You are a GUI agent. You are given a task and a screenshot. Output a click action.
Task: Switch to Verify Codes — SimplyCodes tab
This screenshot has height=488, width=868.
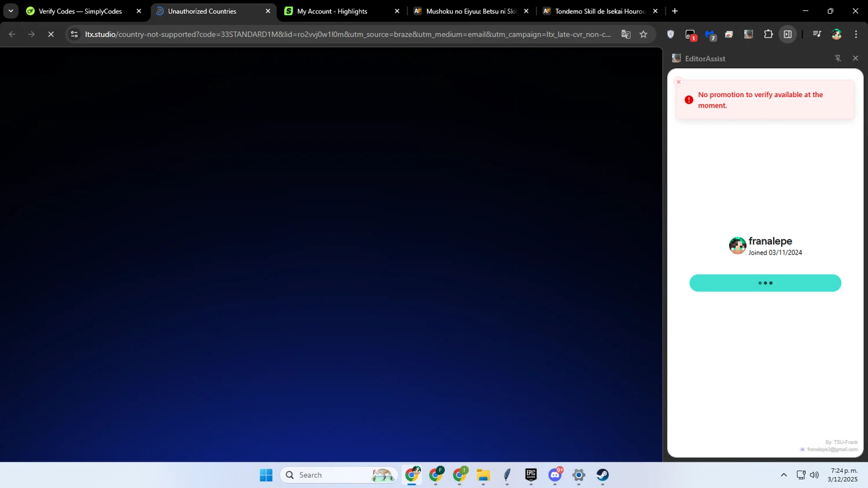[80, 11]
